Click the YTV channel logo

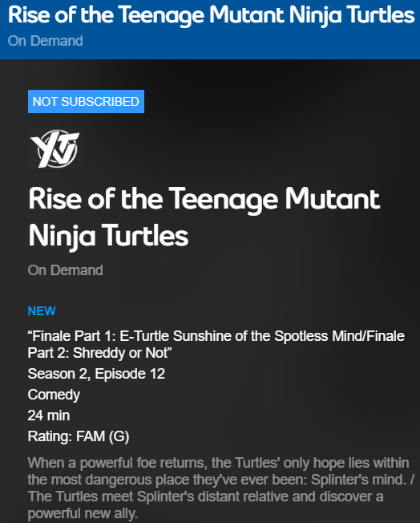(x=55, y=148)
